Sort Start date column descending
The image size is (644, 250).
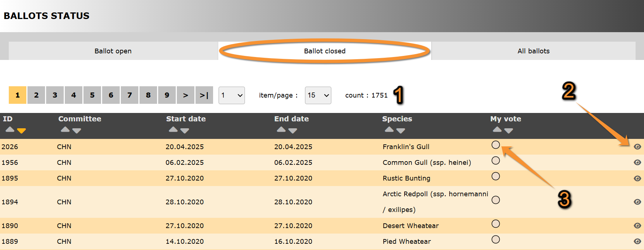coord(185,130)
